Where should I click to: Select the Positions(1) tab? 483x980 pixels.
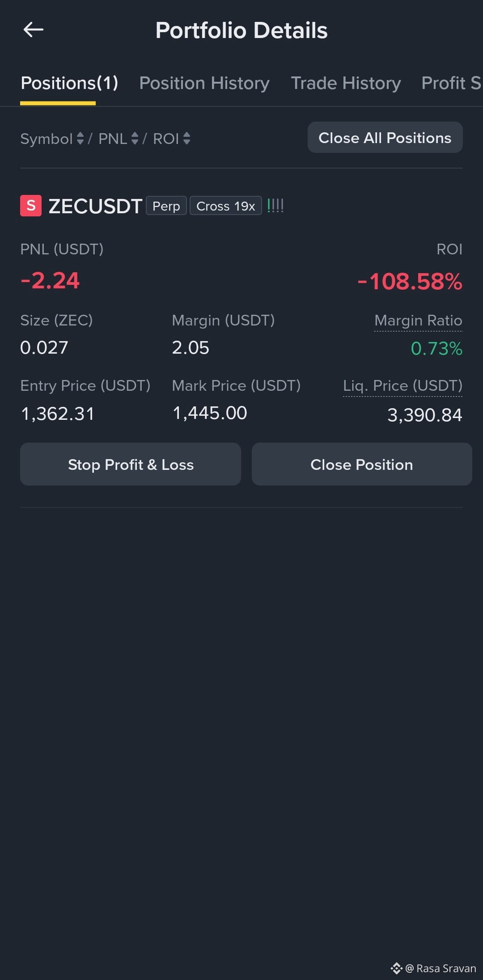coord(69,83)
